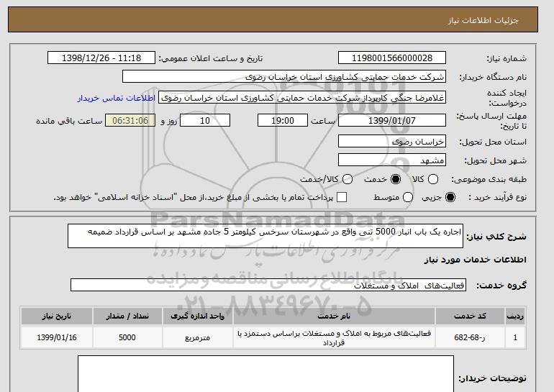554x392 pixels.
Task: Select the کالا radio button
Action: [x=433, y=179]
